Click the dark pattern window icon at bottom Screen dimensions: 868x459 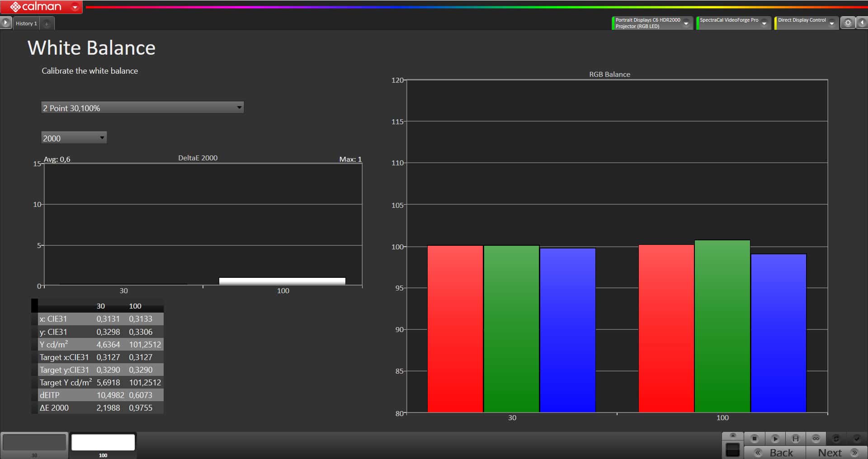pyautogui.click(x=732, y=450)
